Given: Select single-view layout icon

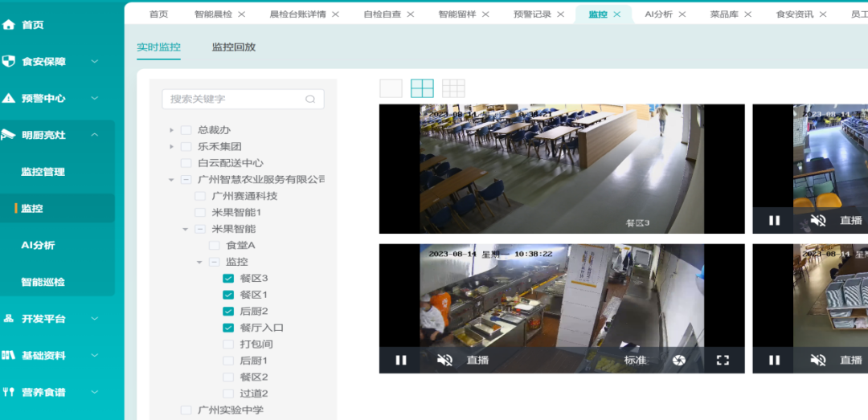Looking at the screenshot, I should pyautogui.click(x=391, y=88).
